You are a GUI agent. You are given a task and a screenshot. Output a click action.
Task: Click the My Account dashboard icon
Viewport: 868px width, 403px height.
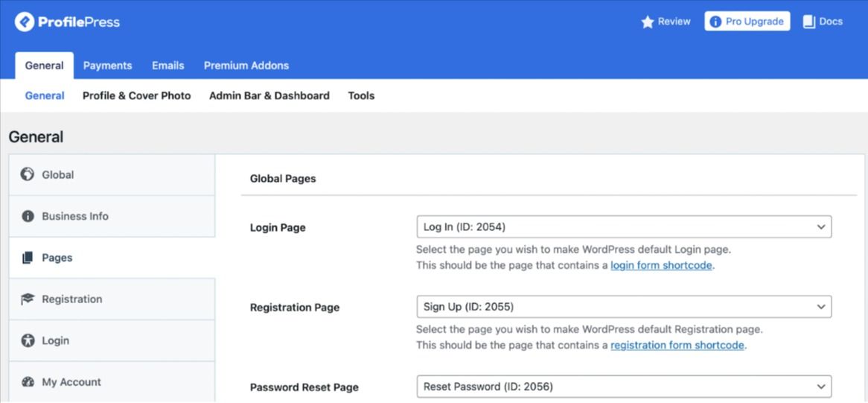click(28, 382)
